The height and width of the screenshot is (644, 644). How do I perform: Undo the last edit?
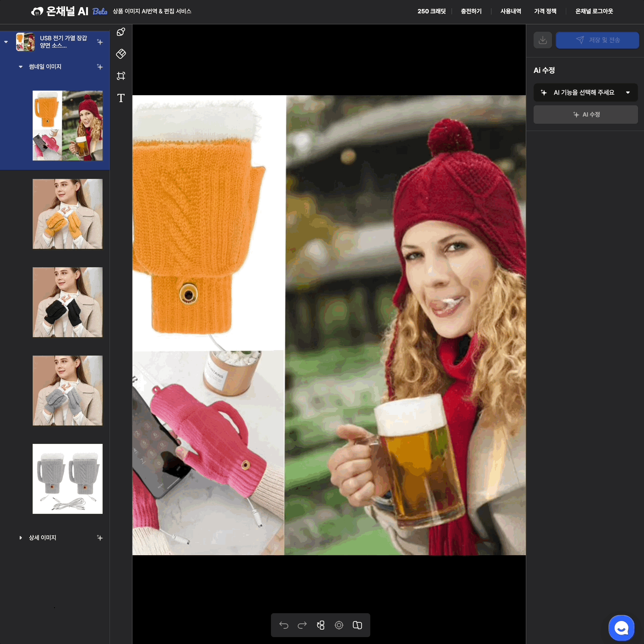tap(284, 625)
